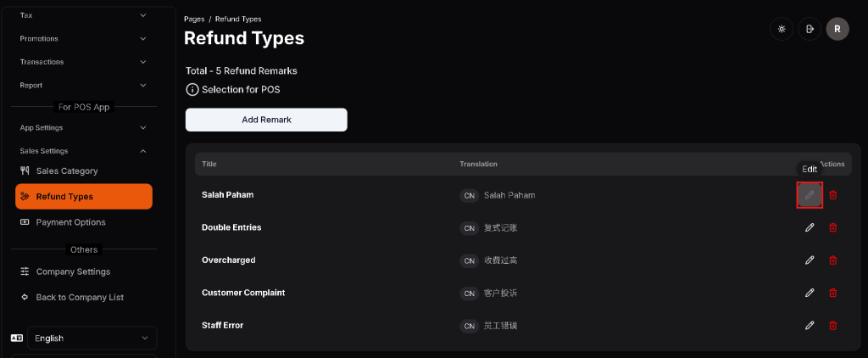Delete the Customer Complaint remark
The height and width of the screenshot is (358, 868).
832,293
